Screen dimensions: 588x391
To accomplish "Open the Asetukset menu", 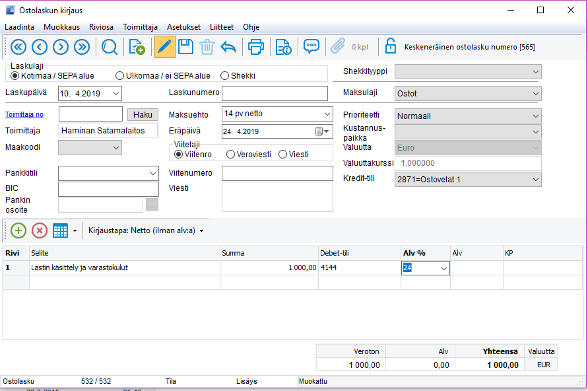I will pos(183,27).
